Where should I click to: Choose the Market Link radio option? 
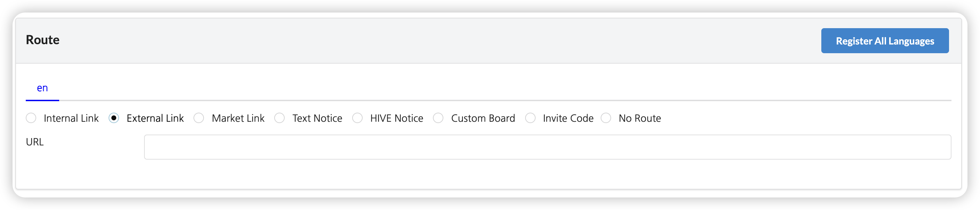pos(199,118)
